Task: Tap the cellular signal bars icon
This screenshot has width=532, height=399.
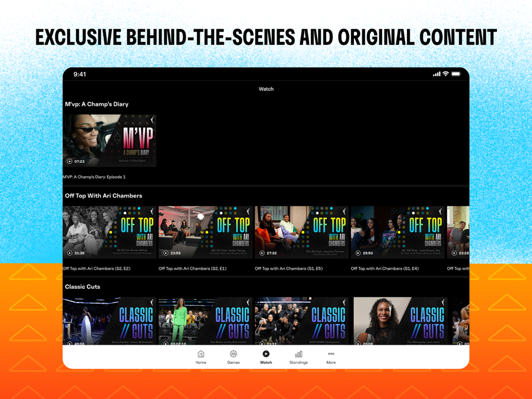Action: tap(437, 74)
